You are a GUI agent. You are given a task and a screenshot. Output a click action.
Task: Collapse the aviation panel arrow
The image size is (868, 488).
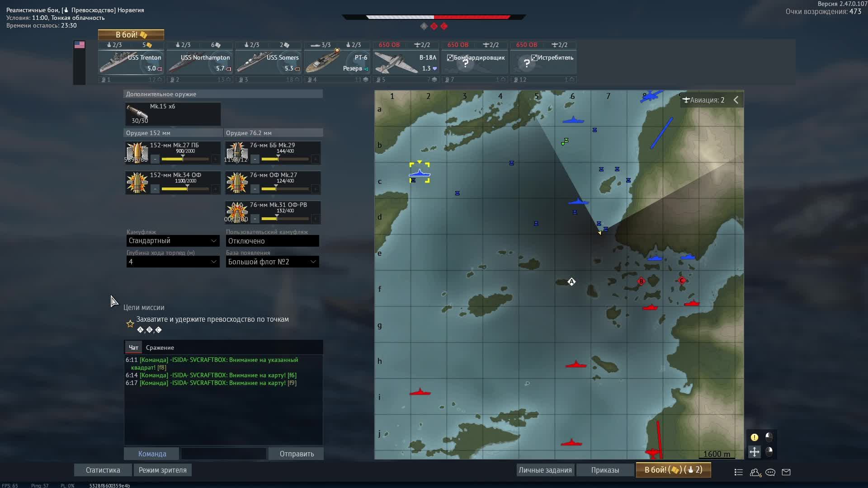pyautogui.click(x=736, y=100)
